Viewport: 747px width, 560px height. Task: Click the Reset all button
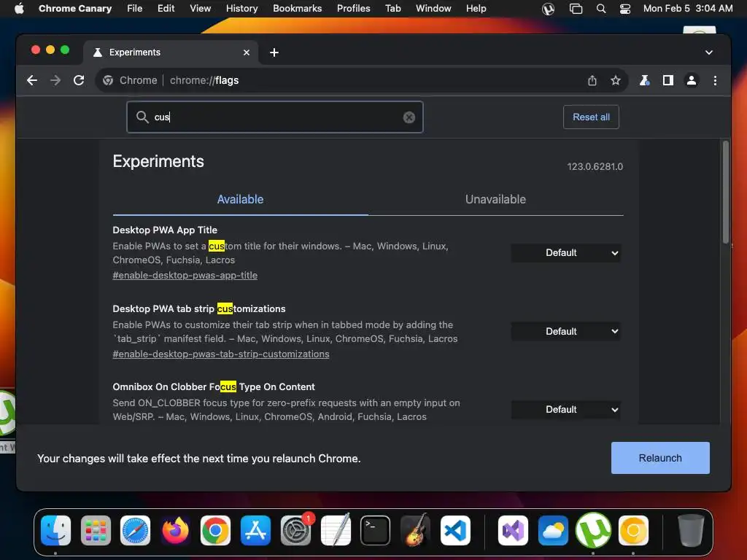coord(591,117)
